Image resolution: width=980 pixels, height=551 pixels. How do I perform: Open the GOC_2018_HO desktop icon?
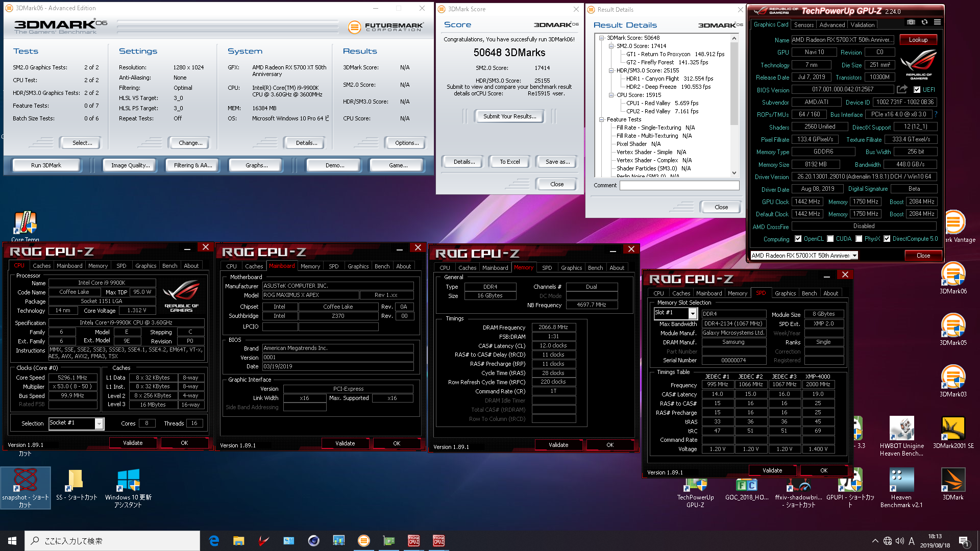[747, 489]
